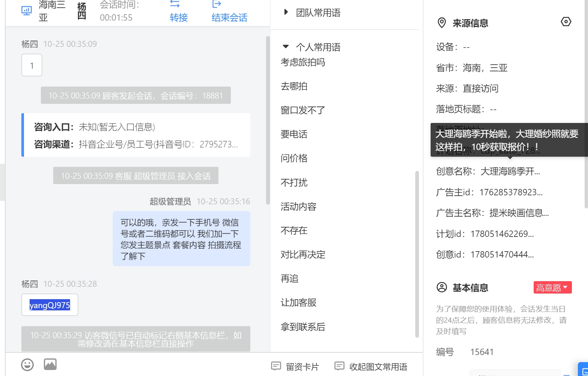This screenshot has width=588, height=376.
Task: Click the 创意id value 178051470444...
Action: [502, 255]
